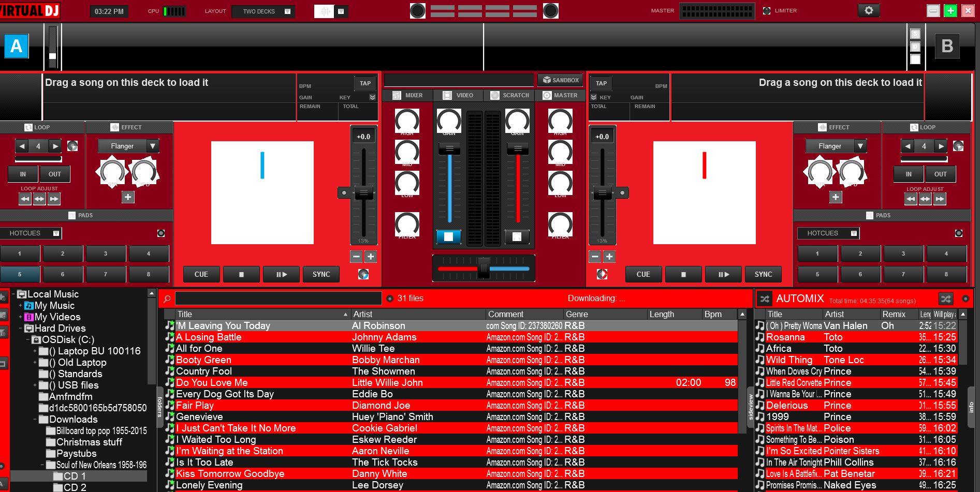The height and width of the screenshot is (492, 980).
Task: Click deck A loop IN button
Action: 23,174
